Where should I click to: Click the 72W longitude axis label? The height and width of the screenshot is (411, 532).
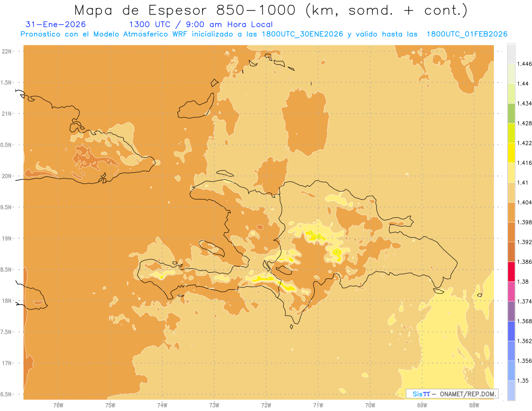(x=266, y=405)
